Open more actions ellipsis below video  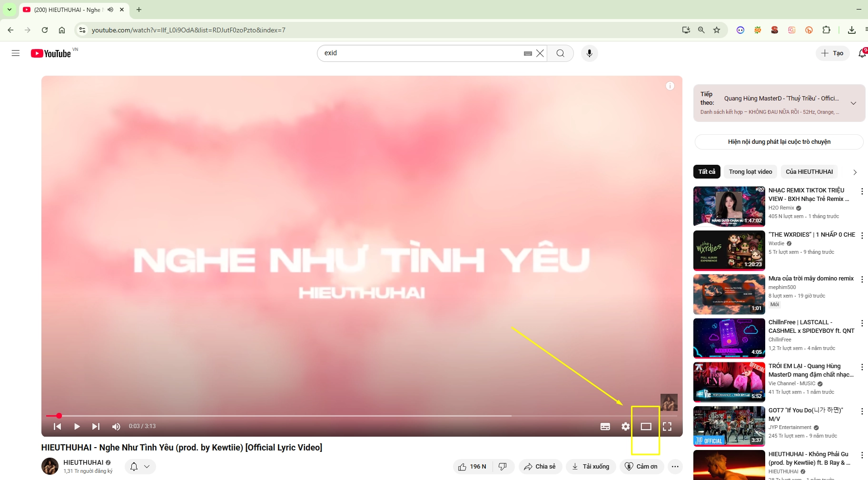click(675, 467)
